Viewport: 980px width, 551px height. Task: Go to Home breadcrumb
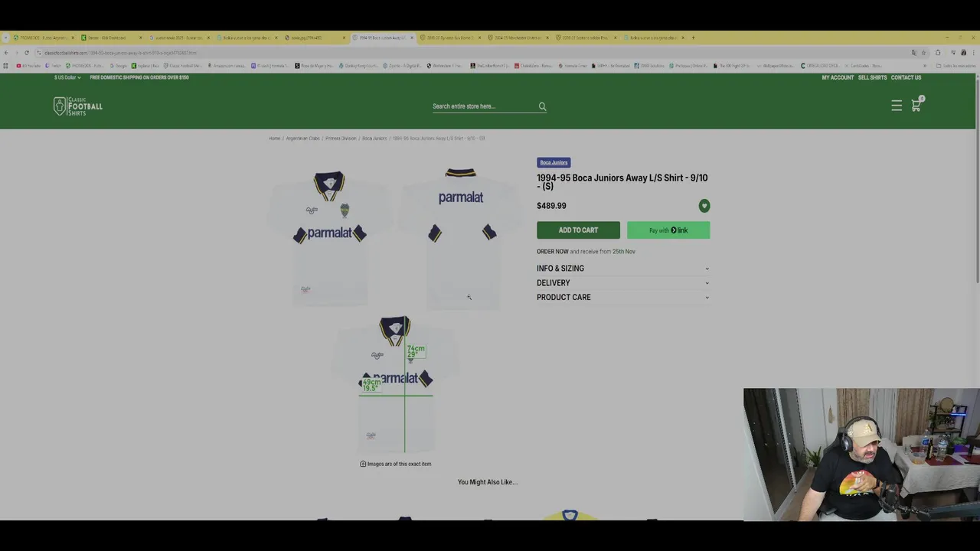click(x=274, y=139)
